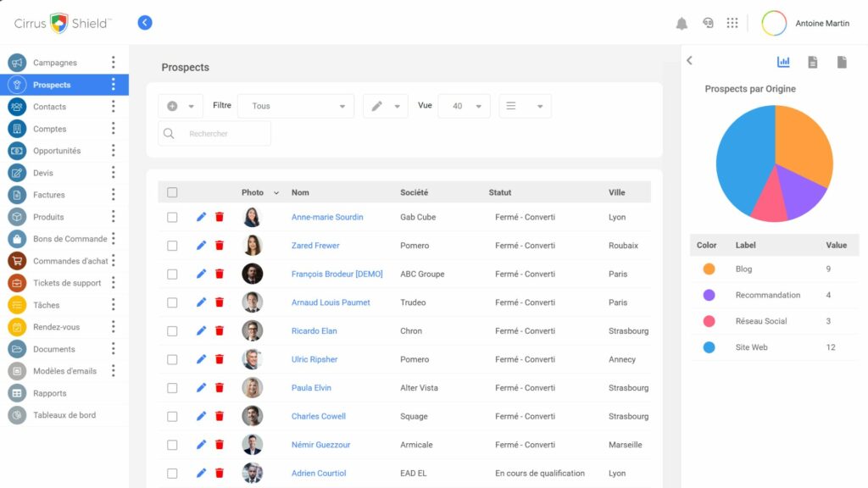Open the pencil edit dropdown in toolbar
868x488 pixels.
click(x=386, y=106)
